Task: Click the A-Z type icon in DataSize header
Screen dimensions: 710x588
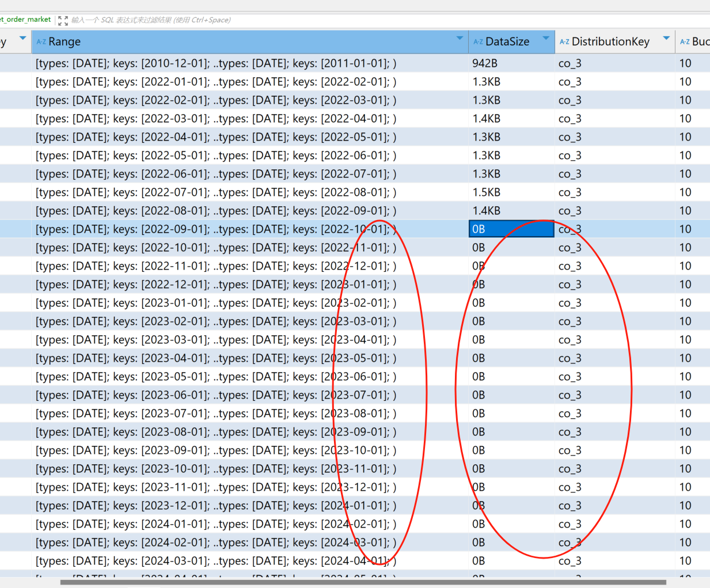Action: [478, 42]
